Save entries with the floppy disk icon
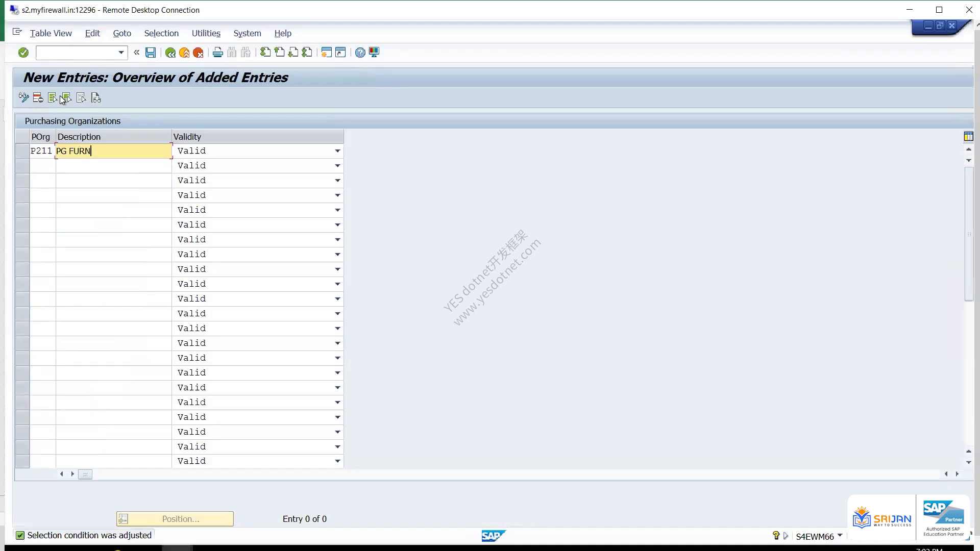 [151, 53]
